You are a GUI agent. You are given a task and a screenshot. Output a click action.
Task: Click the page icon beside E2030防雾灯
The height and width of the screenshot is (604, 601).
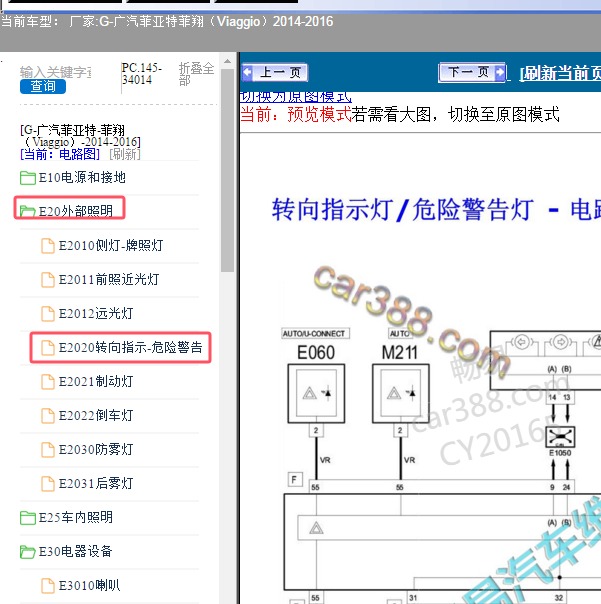(x=48, y=450)
